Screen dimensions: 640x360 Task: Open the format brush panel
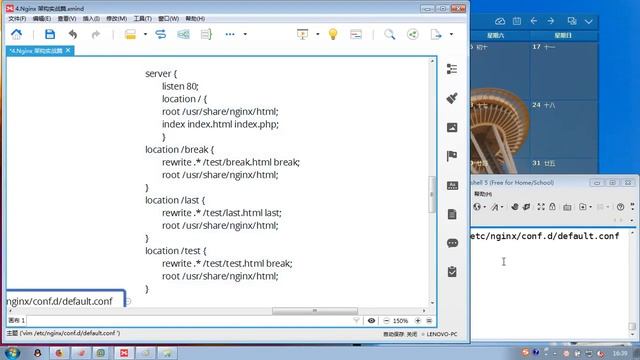point(452,98)
